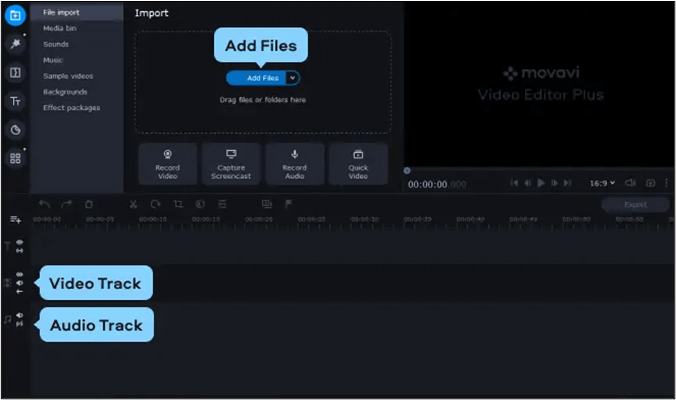The image size is (676, 400).
Task: Open the Transitions panel in sidebar
Action: click(15, 73)
